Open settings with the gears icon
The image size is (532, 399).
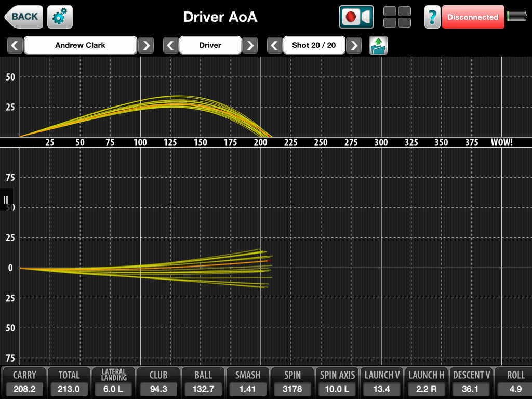(x=60, y=17)
